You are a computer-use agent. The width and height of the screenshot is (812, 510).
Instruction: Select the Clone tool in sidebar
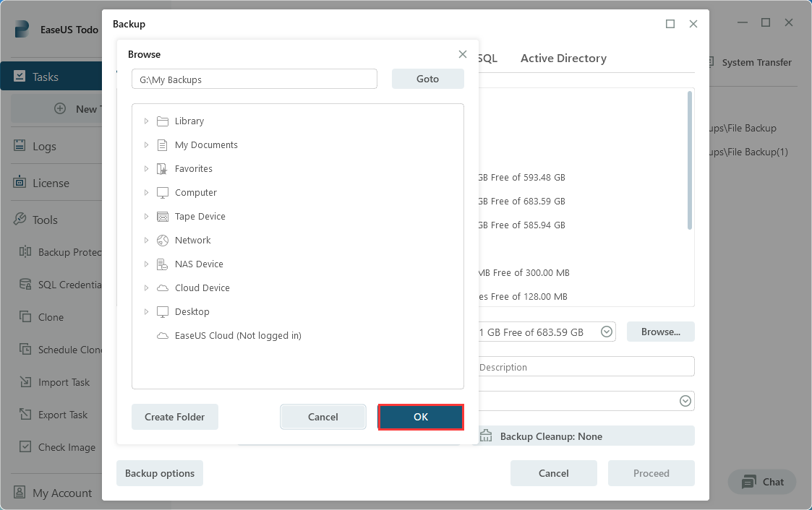pyautogui.click(x=48, y=316)
